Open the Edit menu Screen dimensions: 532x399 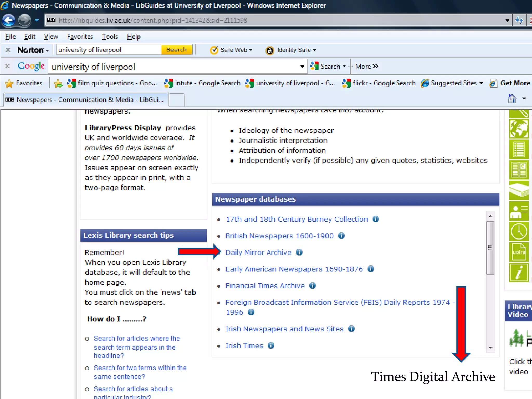(x=30, y=37)
